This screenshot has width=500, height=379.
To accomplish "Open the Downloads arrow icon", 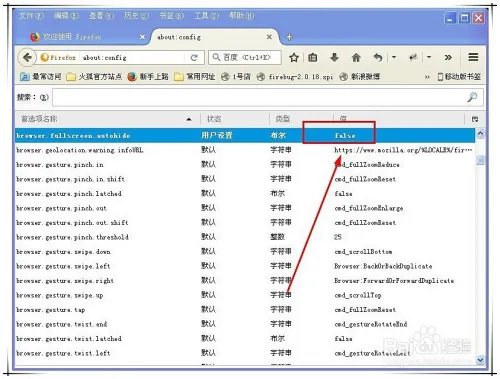I will 334,57.
